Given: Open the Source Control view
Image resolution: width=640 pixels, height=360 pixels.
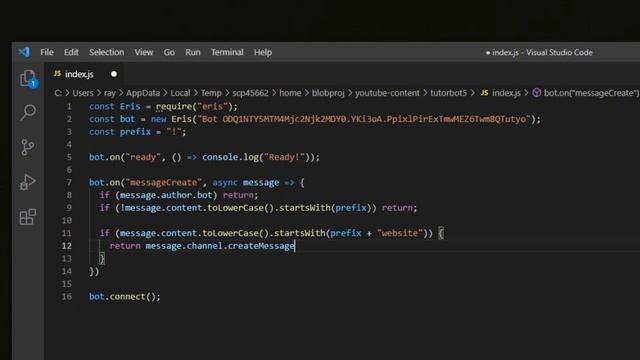Looking at the screenshot, I should [27, 147].
